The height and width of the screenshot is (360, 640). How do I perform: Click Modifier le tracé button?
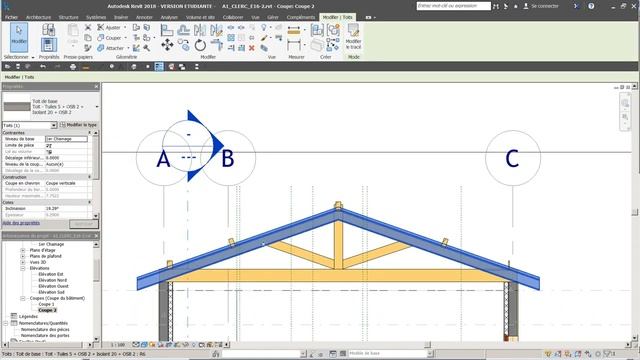click(353, 37)
